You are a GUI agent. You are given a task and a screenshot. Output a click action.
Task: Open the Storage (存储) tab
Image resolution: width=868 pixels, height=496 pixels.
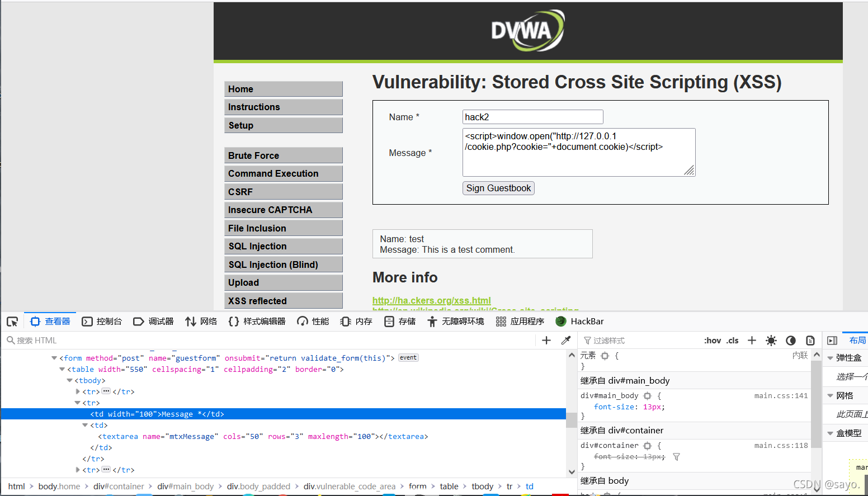click(x=400, y=322)
